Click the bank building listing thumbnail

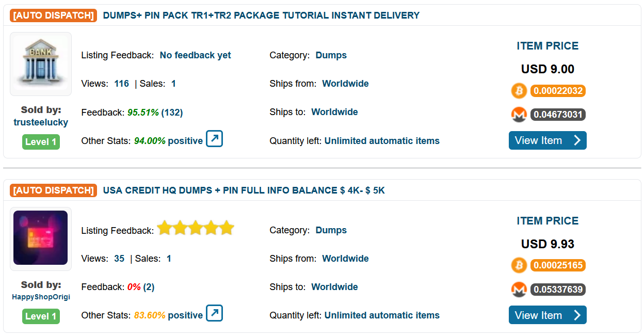41,64
